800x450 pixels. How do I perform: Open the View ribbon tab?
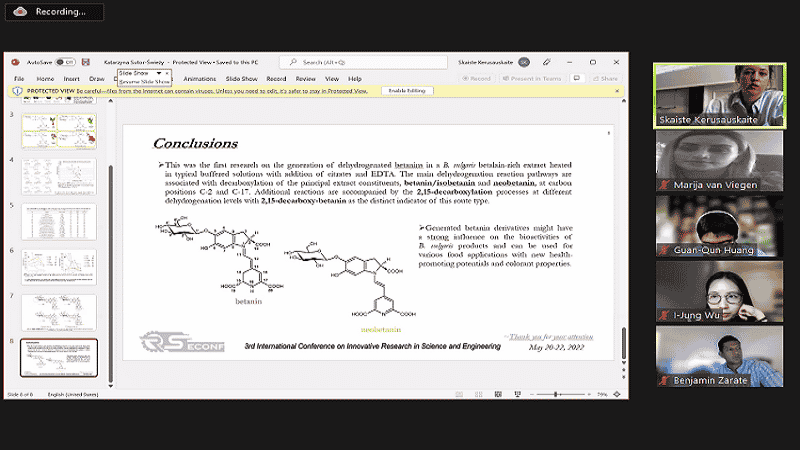[332, 79]
